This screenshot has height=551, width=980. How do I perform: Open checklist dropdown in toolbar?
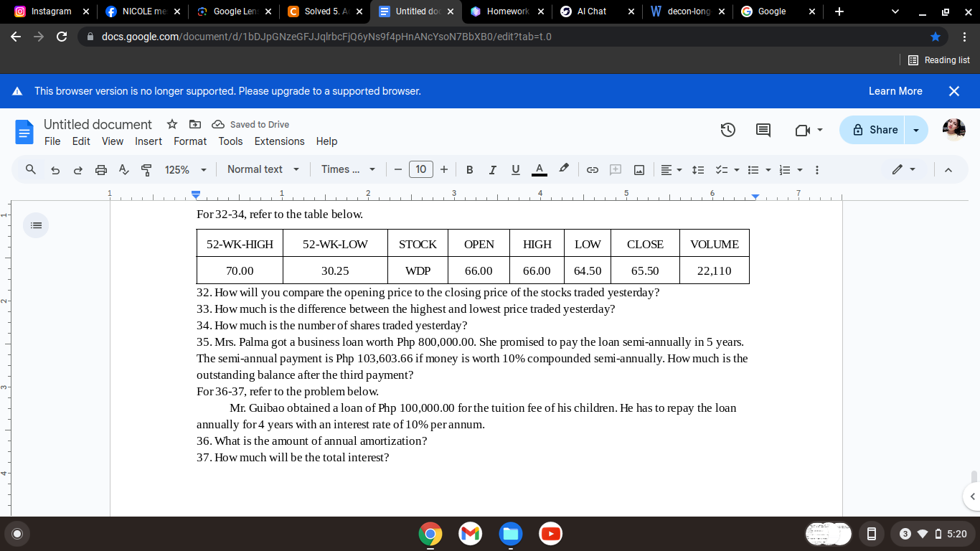coord(726,170)
